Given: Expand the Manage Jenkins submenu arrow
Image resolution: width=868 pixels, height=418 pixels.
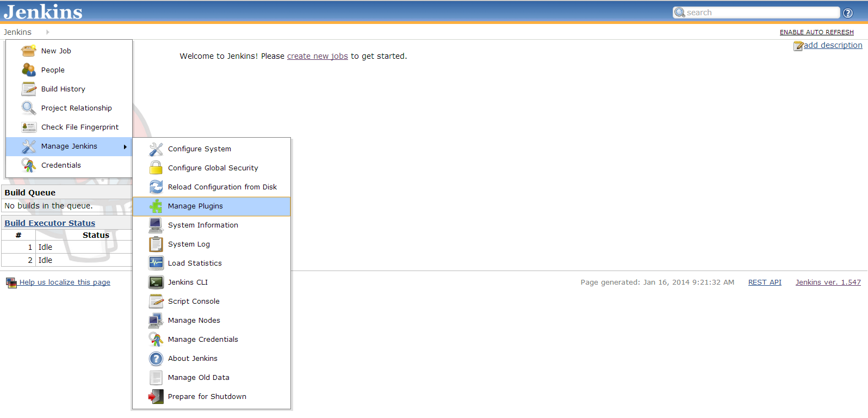Looking at the screenshot, I should click(x=125, y=146).
